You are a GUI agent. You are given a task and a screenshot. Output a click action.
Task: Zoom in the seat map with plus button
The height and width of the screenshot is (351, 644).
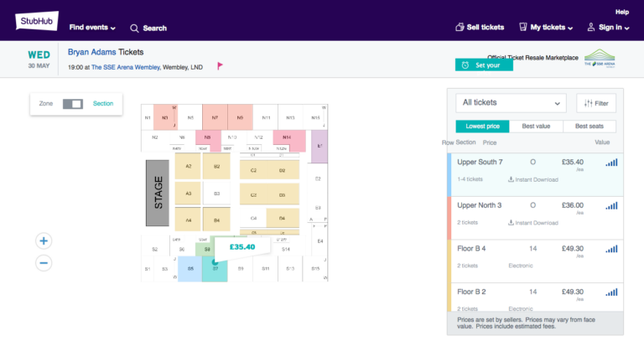[x=44, y=241]
